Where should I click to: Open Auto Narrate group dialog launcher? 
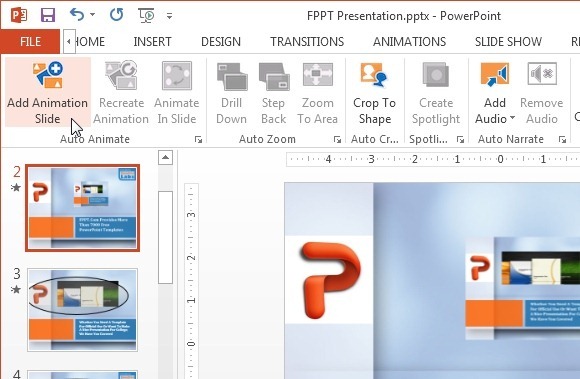562,139
